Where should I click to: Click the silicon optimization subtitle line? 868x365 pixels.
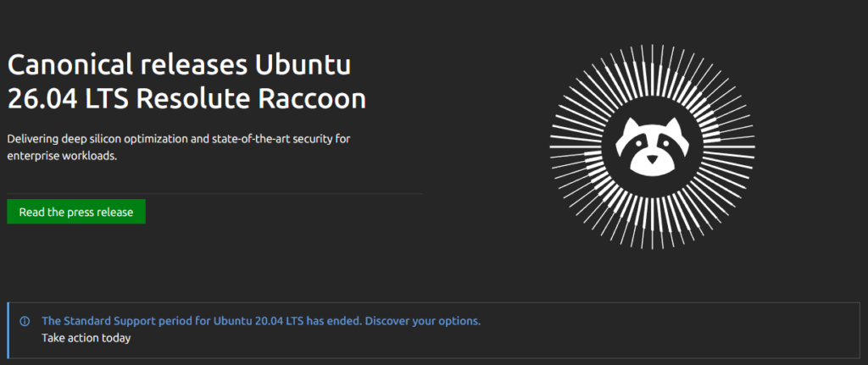[x=179, y=139]
